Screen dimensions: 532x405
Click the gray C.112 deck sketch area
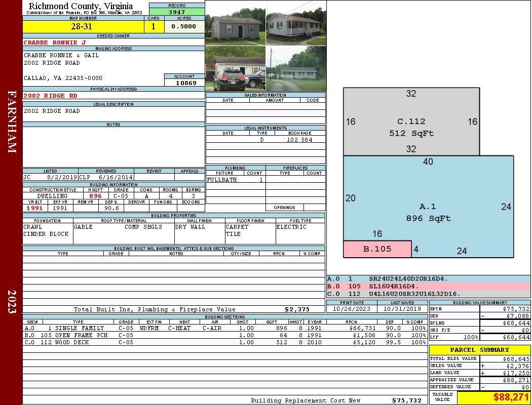click(411, 121)
